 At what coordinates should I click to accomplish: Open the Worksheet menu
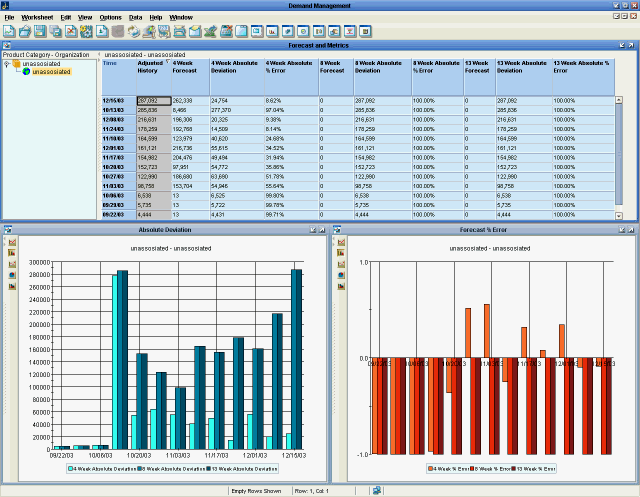pos(37,18)
